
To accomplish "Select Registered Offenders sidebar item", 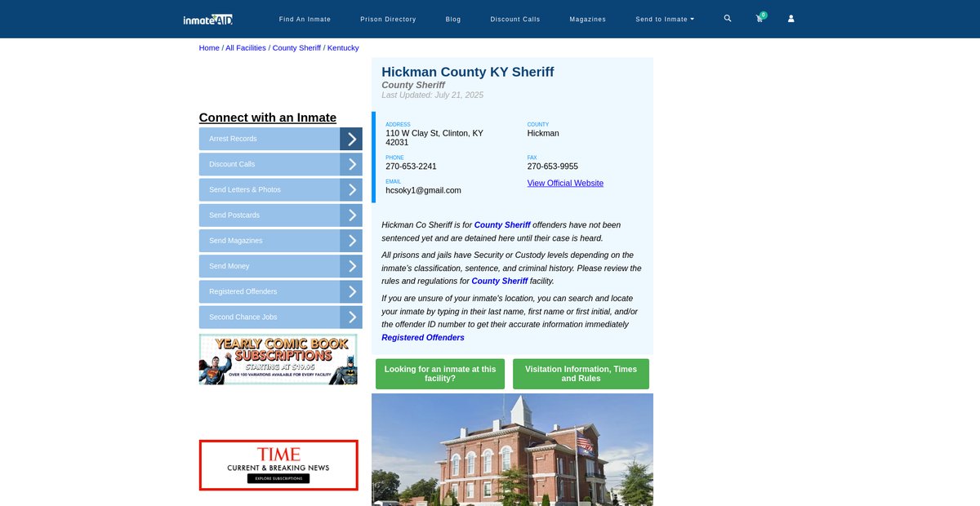I will [x=269, y=291].
